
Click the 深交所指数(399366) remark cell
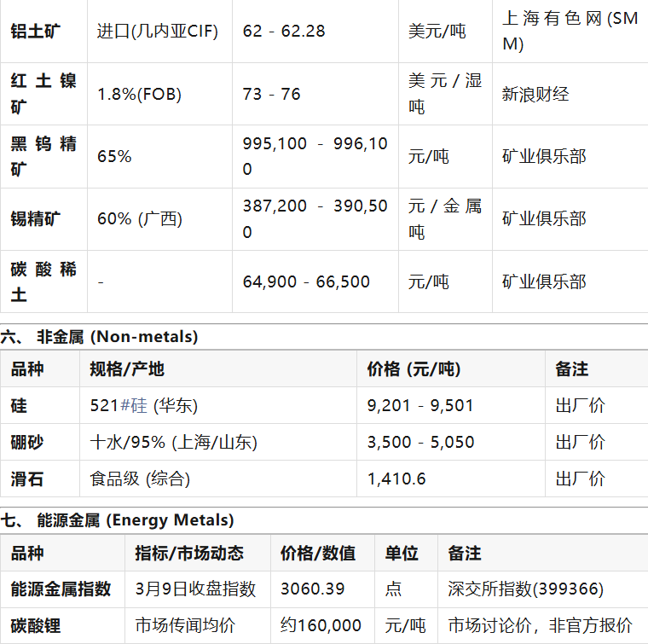pyautogui.click(x=525, y=589)
